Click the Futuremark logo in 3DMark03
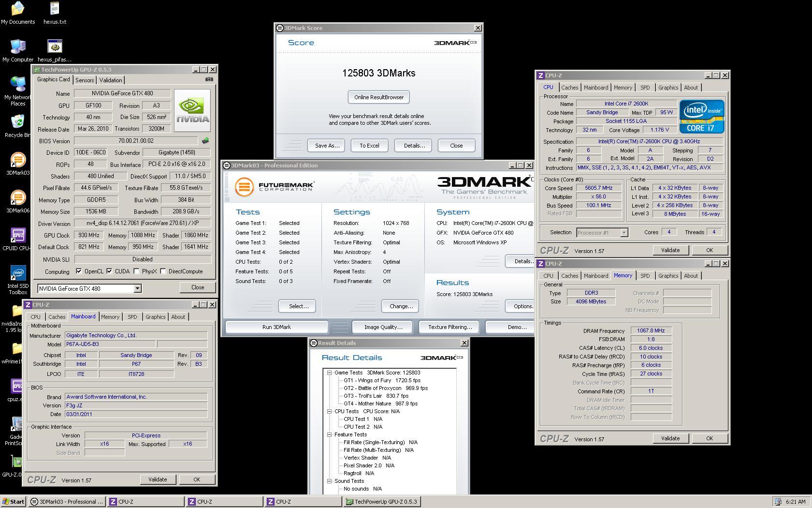 pos(275,186)
